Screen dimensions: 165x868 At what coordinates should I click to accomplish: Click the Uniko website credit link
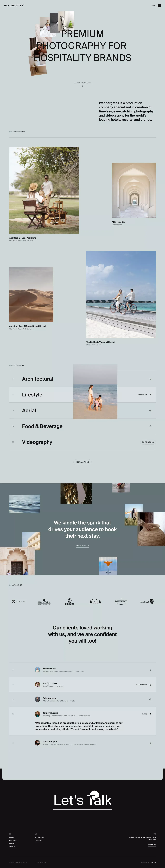[x=153, y=862]
